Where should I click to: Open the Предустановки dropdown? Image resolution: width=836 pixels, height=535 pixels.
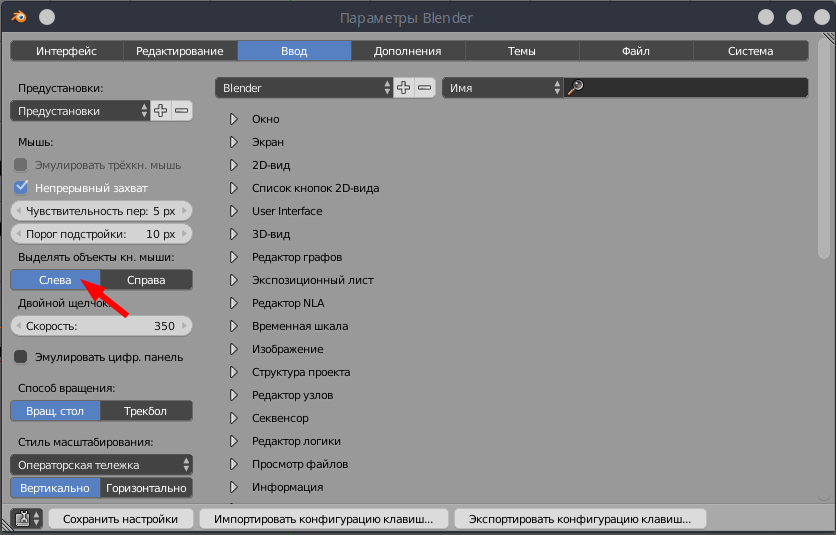pyautogui.click(x=80, y=111)
